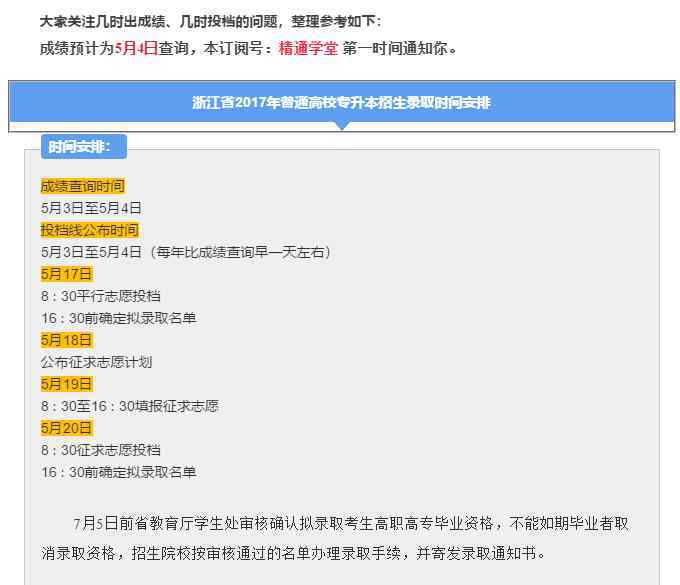This screenshot has width=680, height=585.
Task: Click the highlighted '5月18日' date
Action: pos(67,340)
